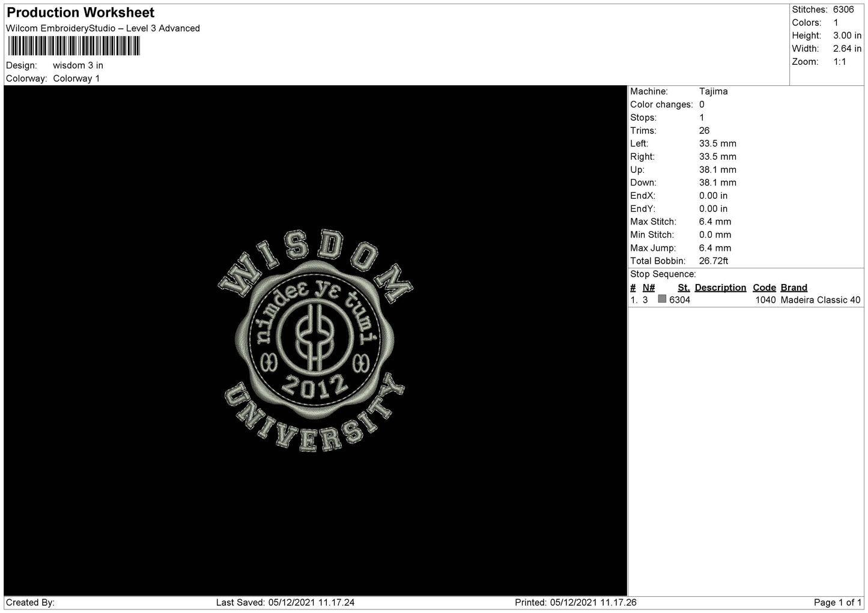Click the Wisdom University embroidery design preview
The height and width of the screenshot is (613, 868).
(x=316, y=341)
